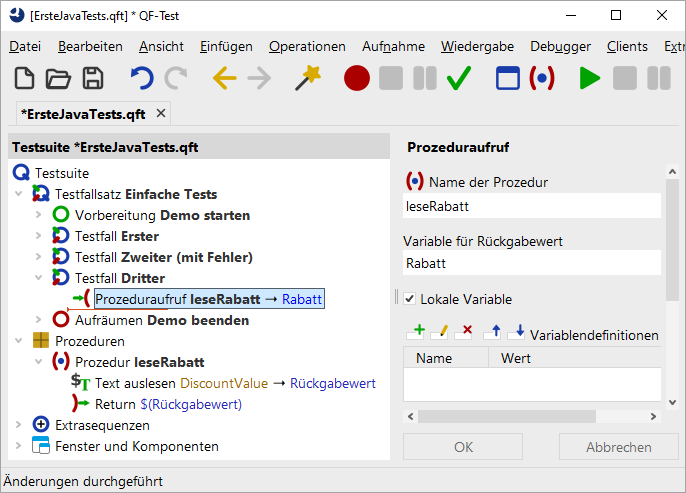Click the Wert column header
Viewport: 686px width, 493px height.
click(x=574, y=358)
